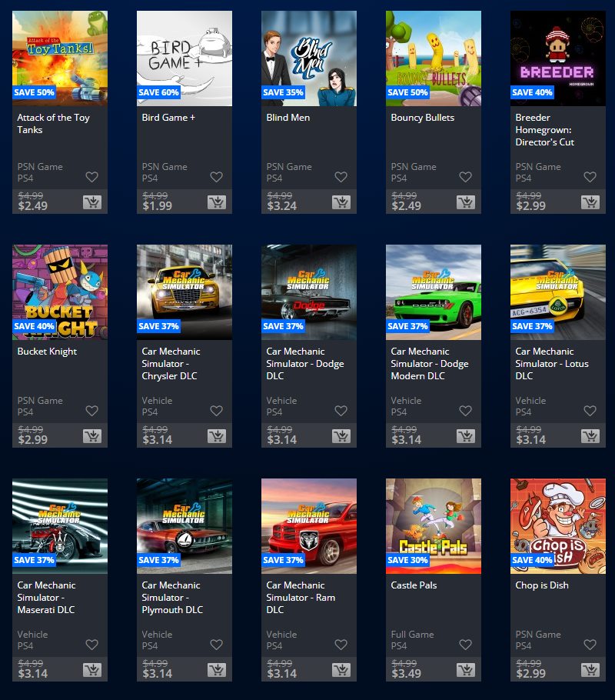Toggle wishlist heart for Bouncy Bullets

pos(466,177)
